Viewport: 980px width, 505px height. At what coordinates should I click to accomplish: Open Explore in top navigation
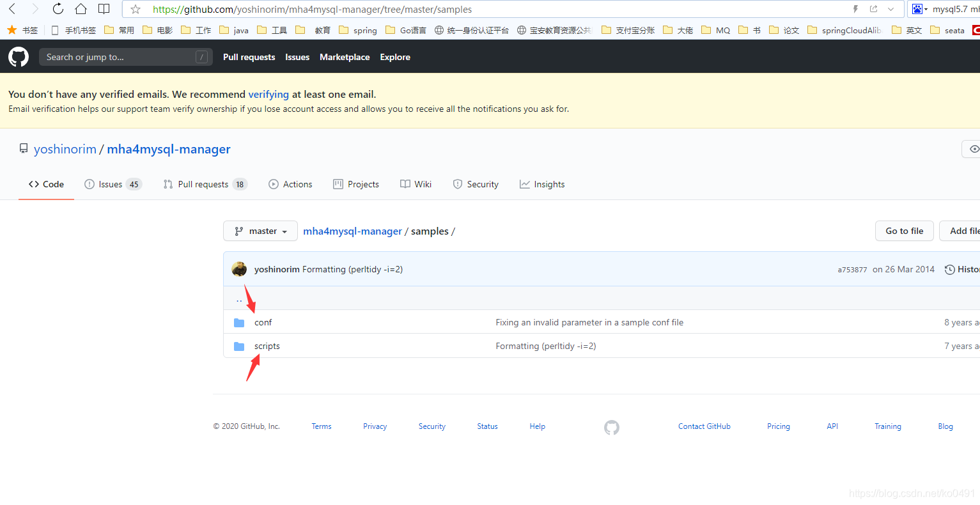(395, 57)
